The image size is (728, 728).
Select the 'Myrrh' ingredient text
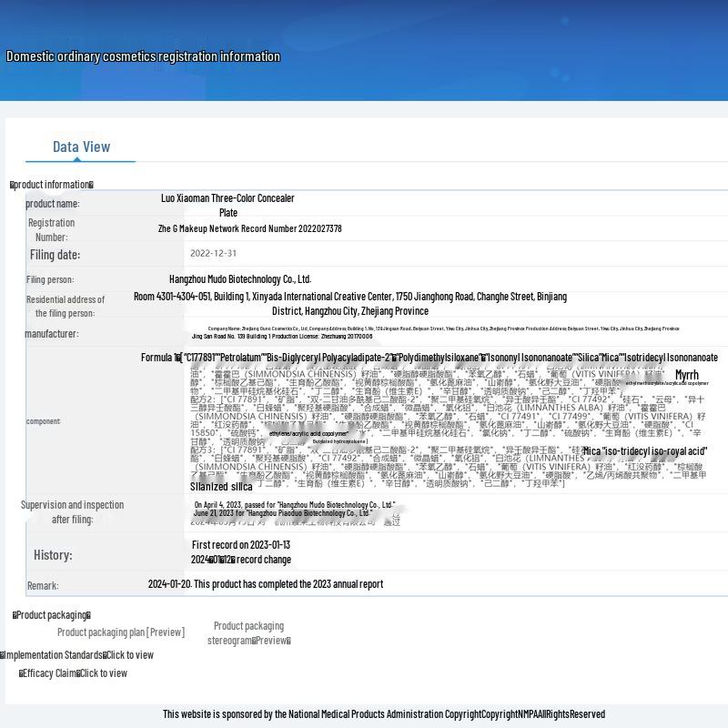tap(687, 375)
